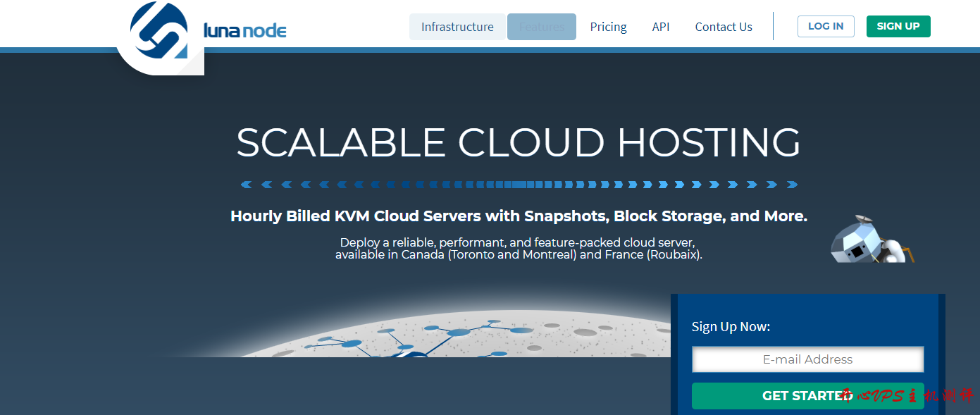
Task: Open the API nav link
Action: 660,27
